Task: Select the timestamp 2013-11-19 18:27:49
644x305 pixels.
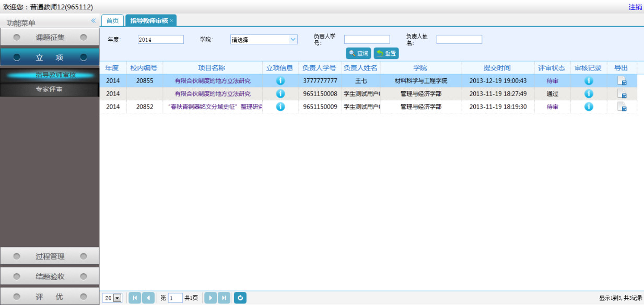Action: [x=498, y=93]
